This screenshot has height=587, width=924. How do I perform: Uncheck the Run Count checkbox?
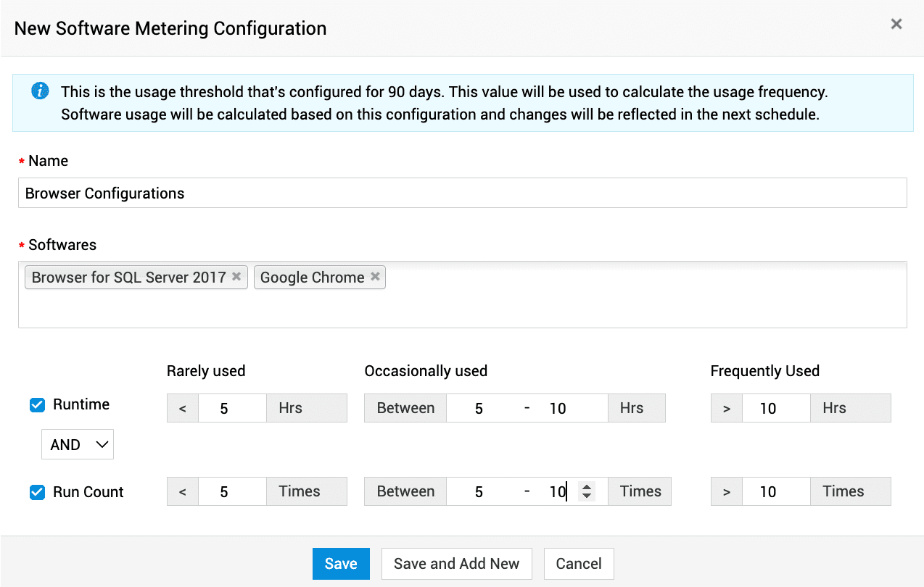[x=38, y=492]
